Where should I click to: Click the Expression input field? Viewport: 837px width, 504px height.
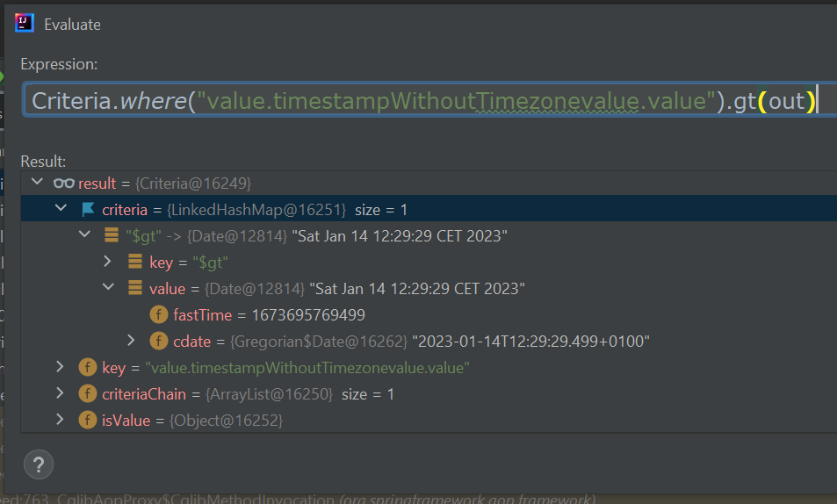coord(429,100)
